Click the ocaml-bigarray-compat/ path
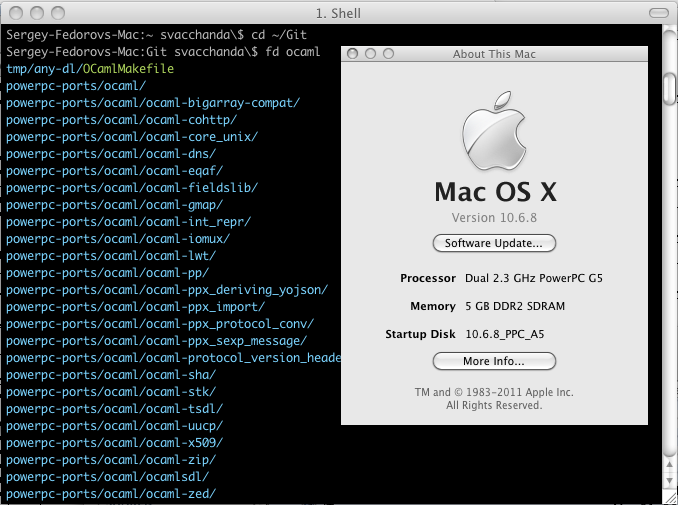 point(153,103)
